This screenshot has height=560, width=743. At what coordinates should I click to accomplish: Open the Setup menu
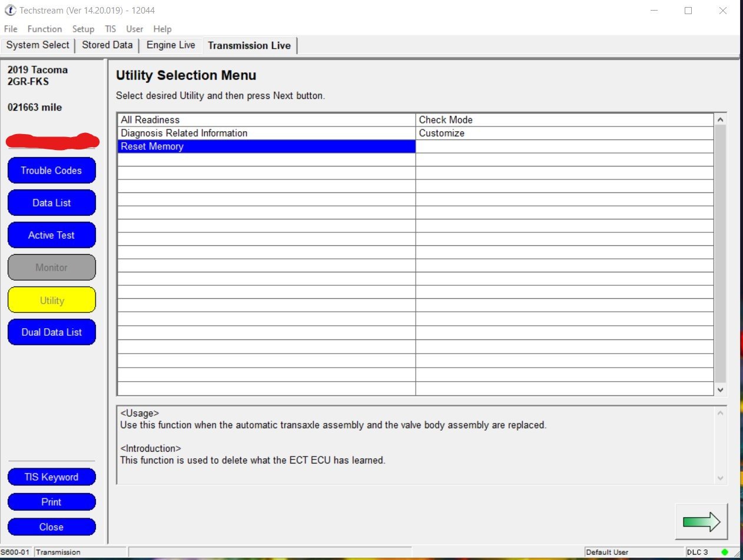83,29
